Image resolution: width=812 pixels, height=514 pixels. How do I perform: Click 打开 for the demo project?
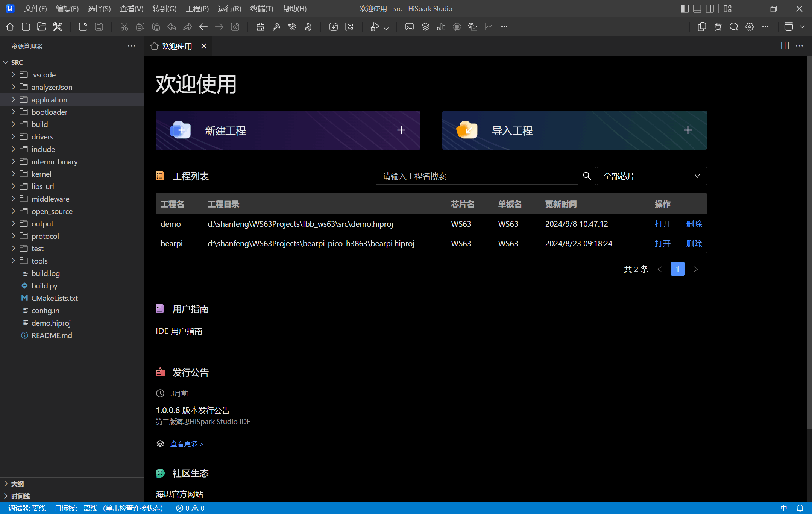click(662, 224)
